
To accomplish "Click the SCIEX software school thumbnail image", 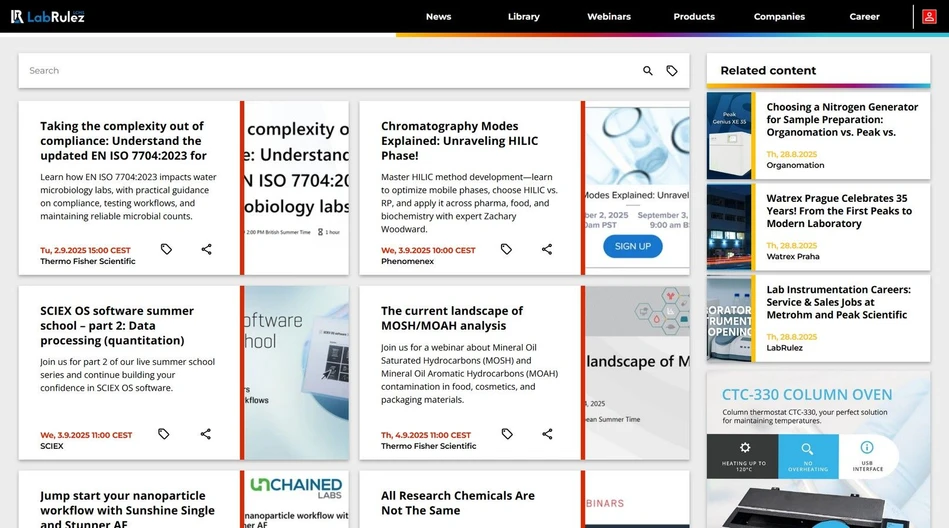I will click(x=297, y=372).
